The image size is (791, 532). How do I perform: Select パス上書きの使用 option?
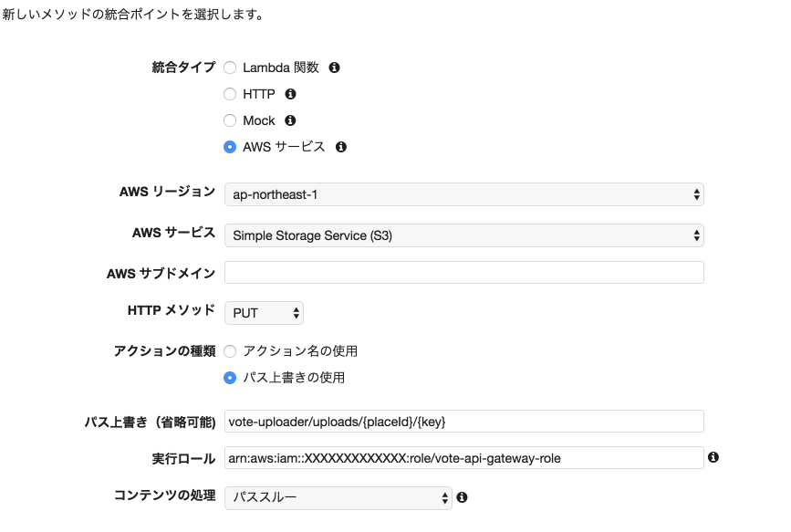tap(230, 377)
